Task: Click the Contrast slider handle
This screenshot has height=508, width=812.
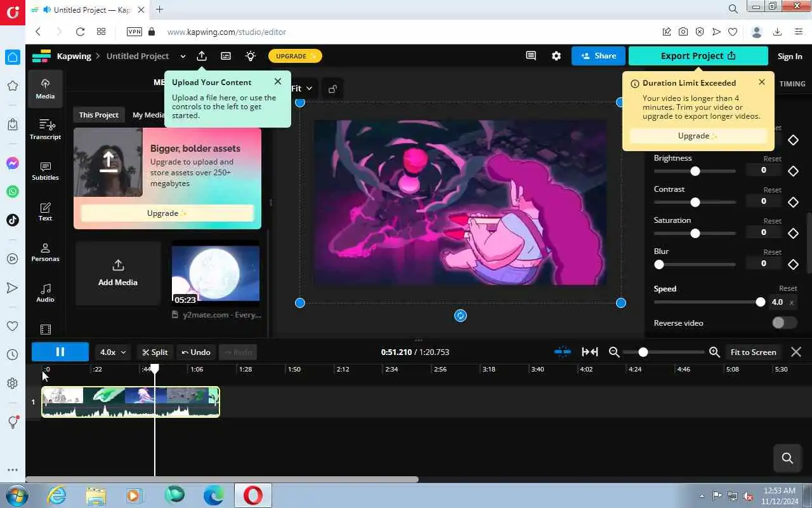Action: 695,203
